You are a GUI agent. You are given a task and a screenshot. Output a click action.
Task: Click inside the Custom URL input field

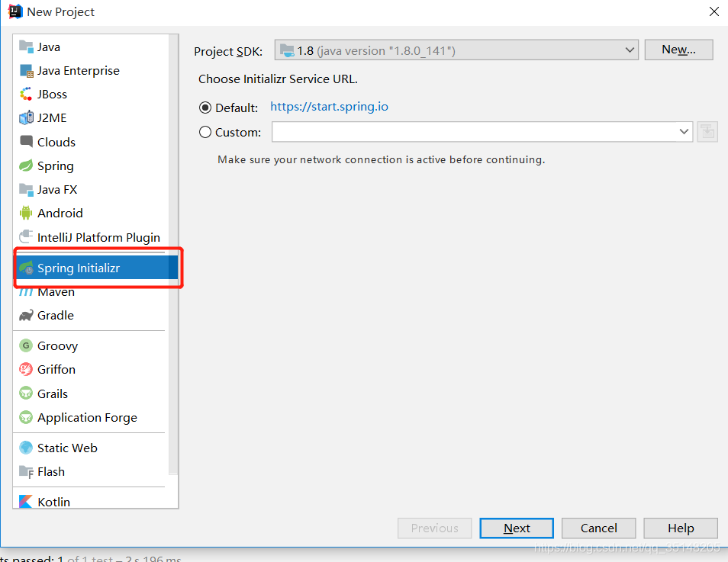point(474,132)
